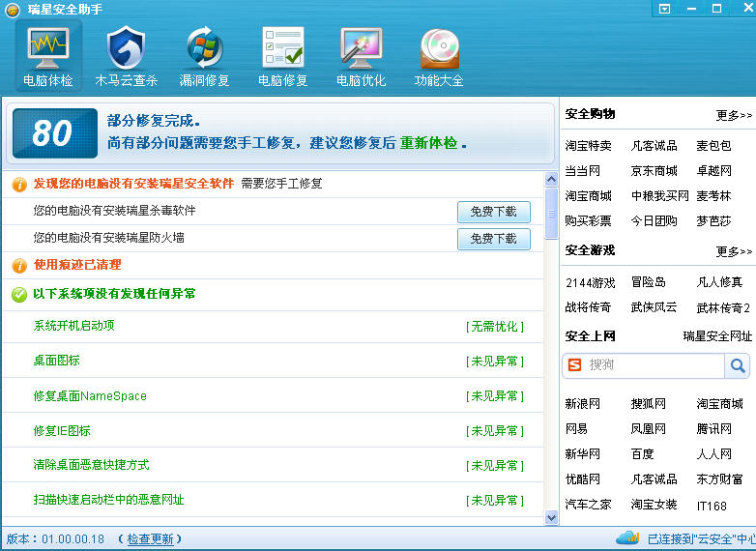Viewport: 756px width, 551px height.
Task: Click the 重新体检 link
Action: click(x=428, y=143)
